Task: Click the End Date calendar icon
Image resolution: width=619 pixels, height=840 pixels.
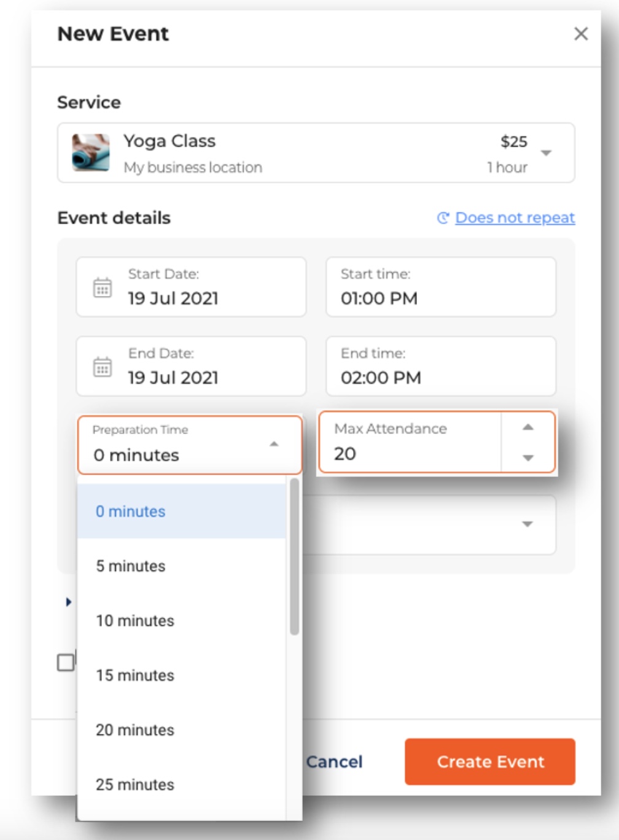Action: (x=103, y=367)
